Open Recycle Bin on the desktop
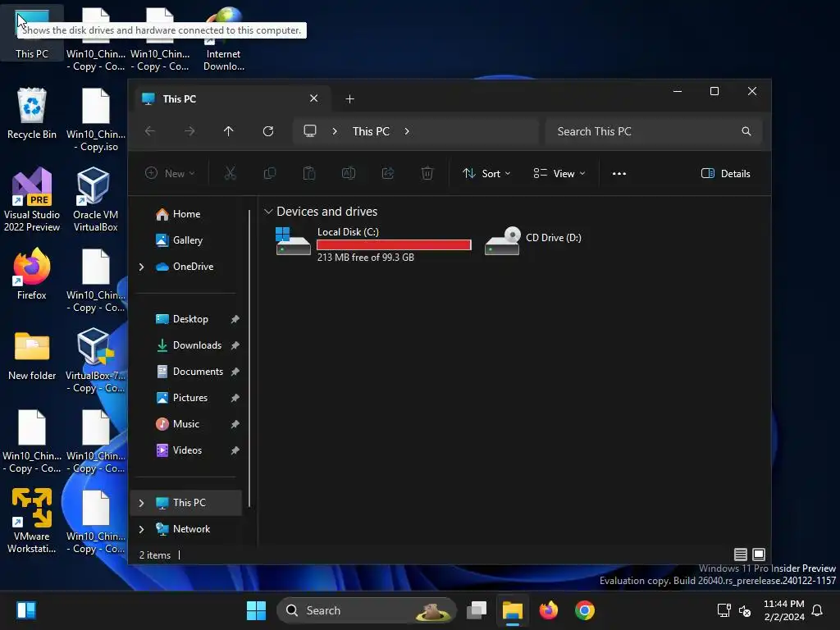The width and height of the screenshot is (840, 630). pyautogui.click(x=32, y=113)
